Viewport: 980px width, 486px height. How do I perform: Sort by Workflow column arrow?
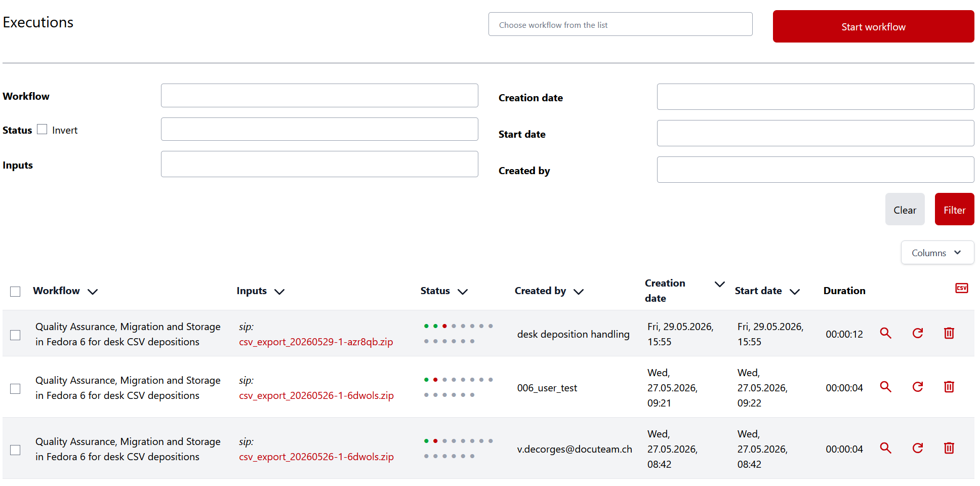point(93,292)
